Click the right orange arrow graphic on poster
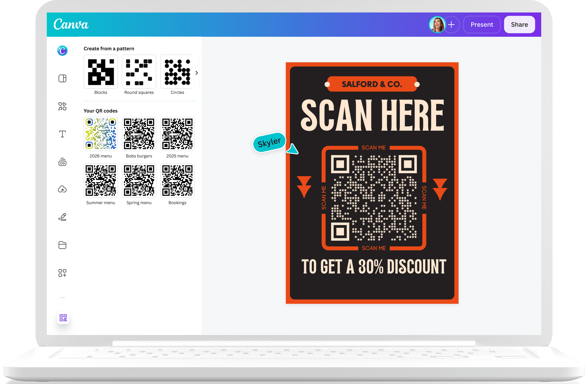Viewport: 588px width, 384px height. tap(440, 189)
